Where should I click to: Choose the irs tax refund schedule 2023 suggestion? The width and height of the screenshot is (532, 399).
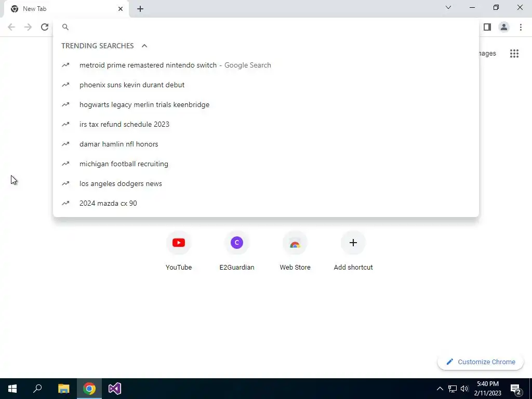(x=266, y=124)
